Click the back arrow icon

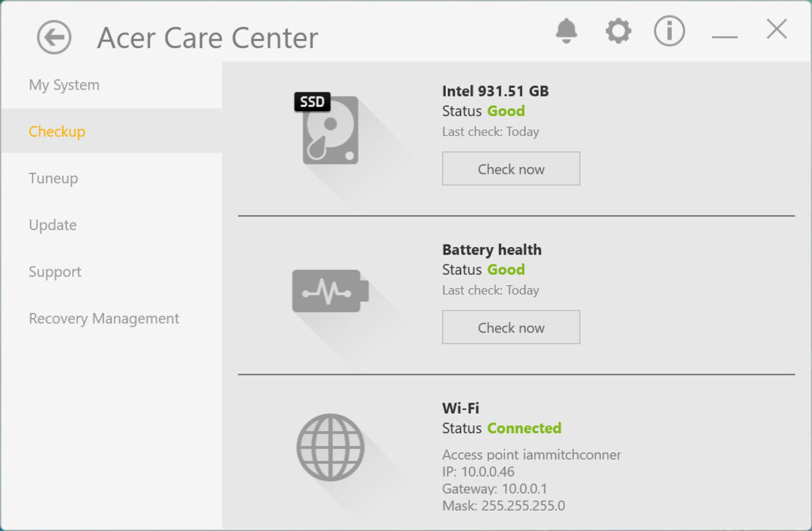point(54,37)
